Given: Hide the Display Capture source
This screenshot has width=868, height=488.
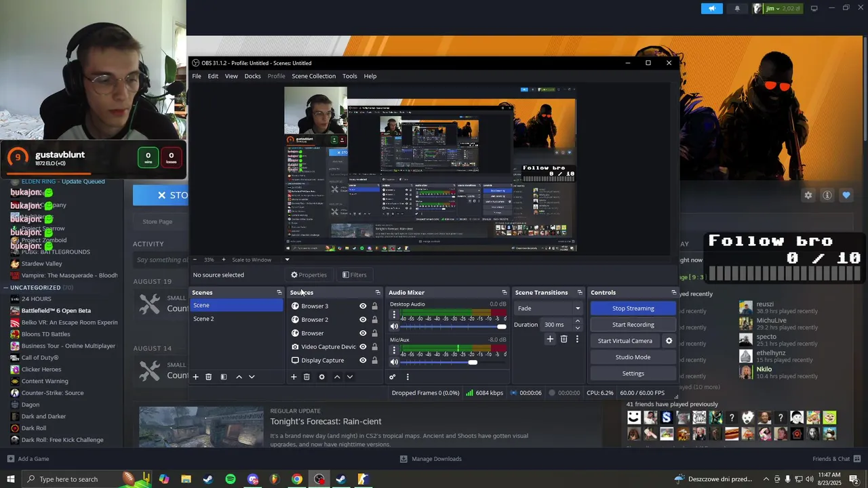Looking at the screenshot, I should (x=363, y=361).
